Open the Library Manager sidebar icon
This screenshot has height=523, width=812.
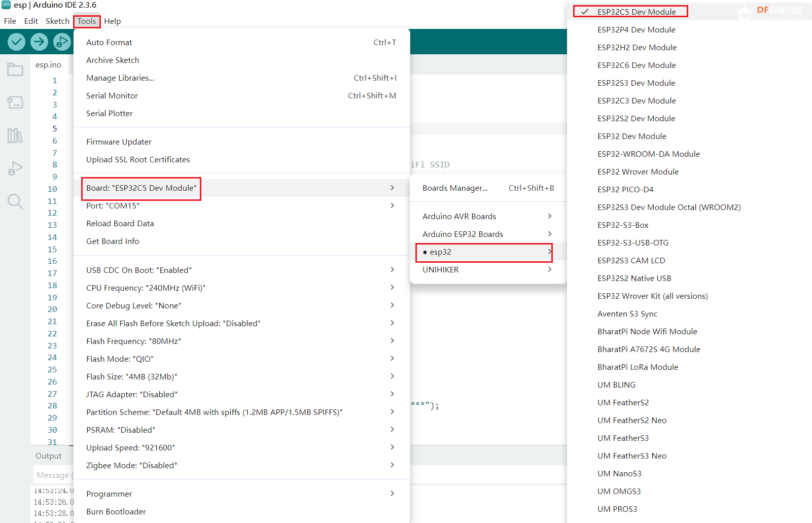pos(15,135)
